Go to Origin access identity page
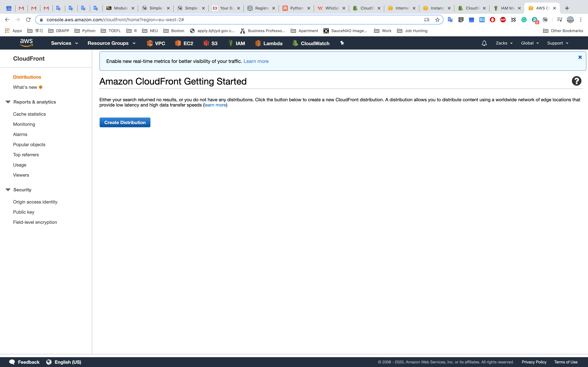This screenshot has height=367, width=588. click(x=35, y=202)
